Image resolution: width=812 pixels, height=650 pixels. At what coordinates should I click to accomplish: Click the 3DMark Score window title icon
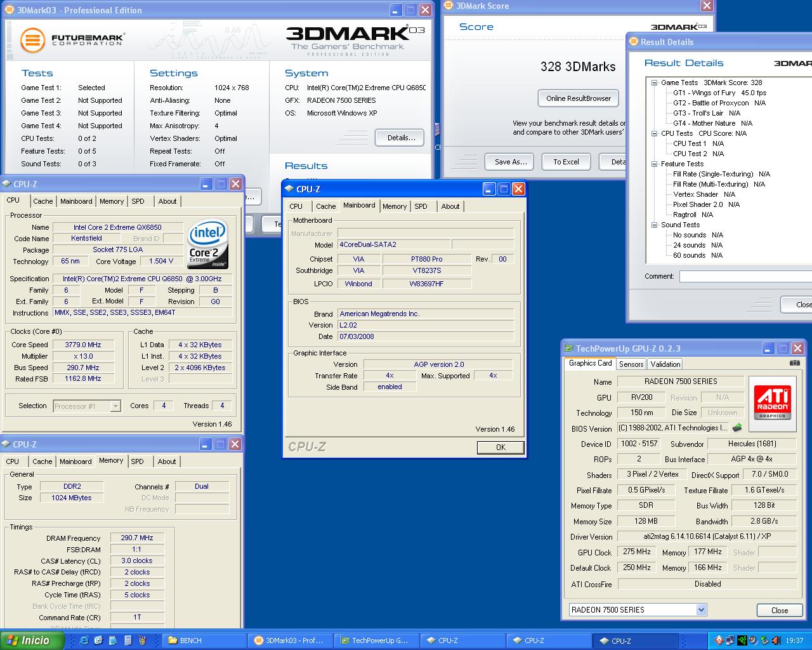pyautogui.click(x=449, y=6)
